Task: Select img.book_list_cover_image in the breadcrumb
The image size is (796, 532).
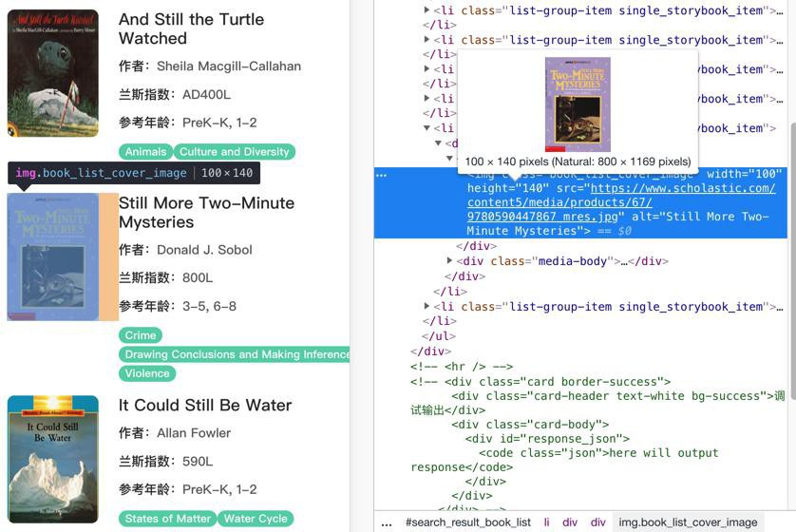Action: point(688,522)
